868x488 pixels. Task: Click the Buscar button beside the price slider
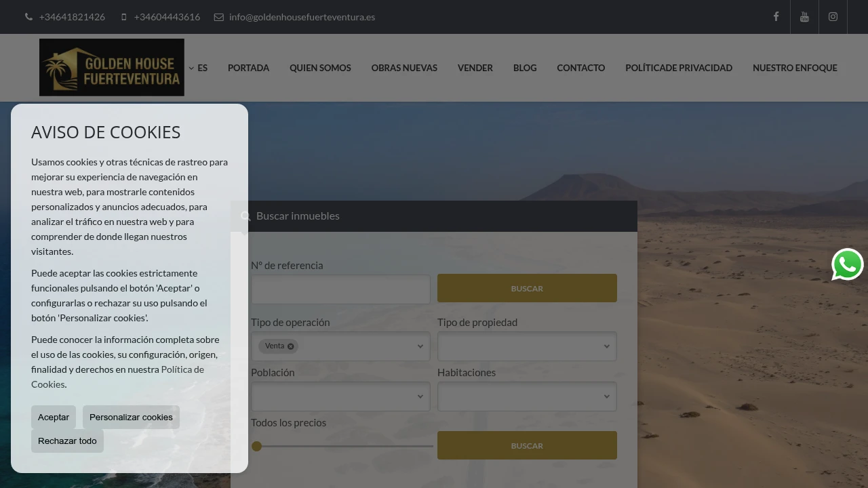click(x=527, y=445)
